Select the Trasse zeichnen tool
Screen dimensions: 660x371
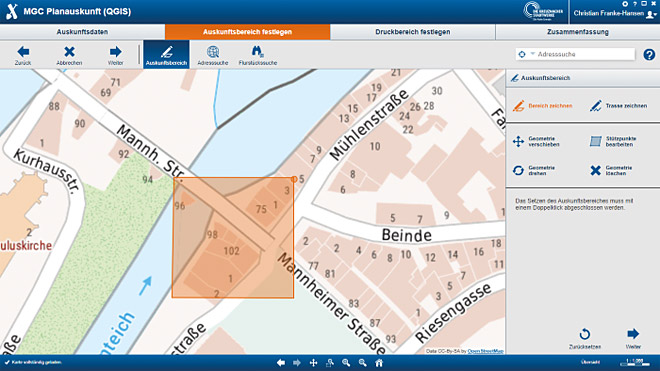618,106
